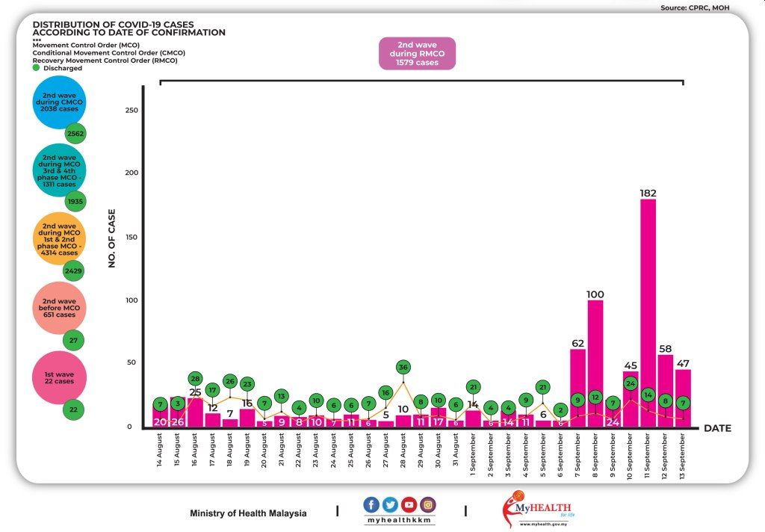Select the tallest bar labeled 182
This screenshot has height=532, width=765.
[648, 312]
